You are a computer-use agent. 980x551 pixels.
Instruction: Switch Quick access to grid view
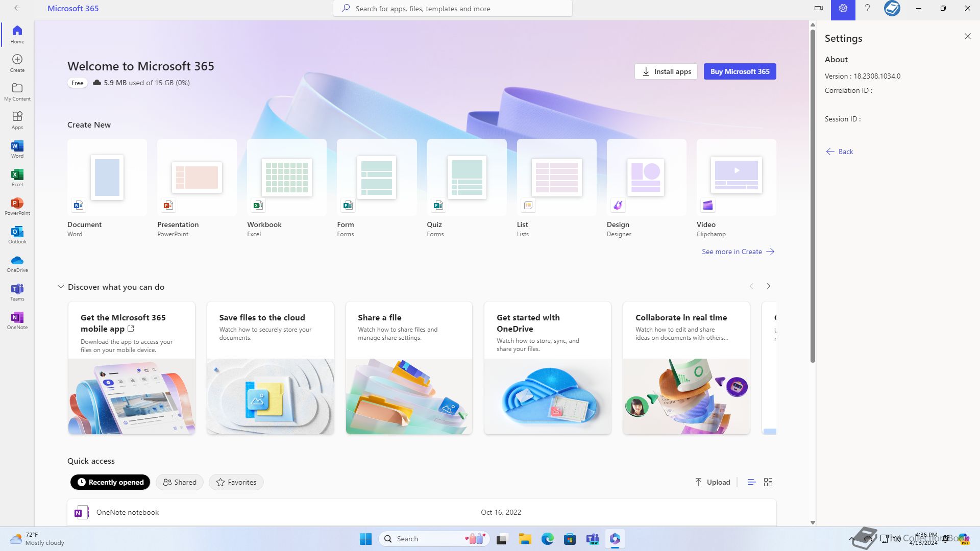pos(768,482)
